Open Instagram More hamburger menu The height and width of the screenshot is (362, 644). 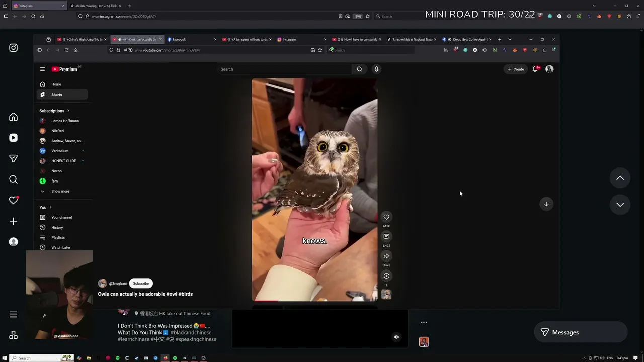click(x=14, y=314)
